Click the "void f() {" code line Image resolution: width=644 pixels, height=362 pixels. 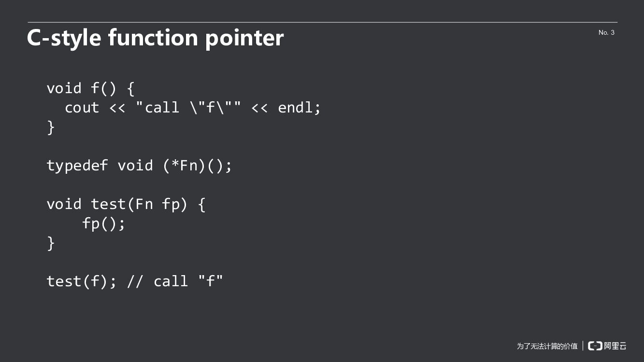(x=90, y=88)
